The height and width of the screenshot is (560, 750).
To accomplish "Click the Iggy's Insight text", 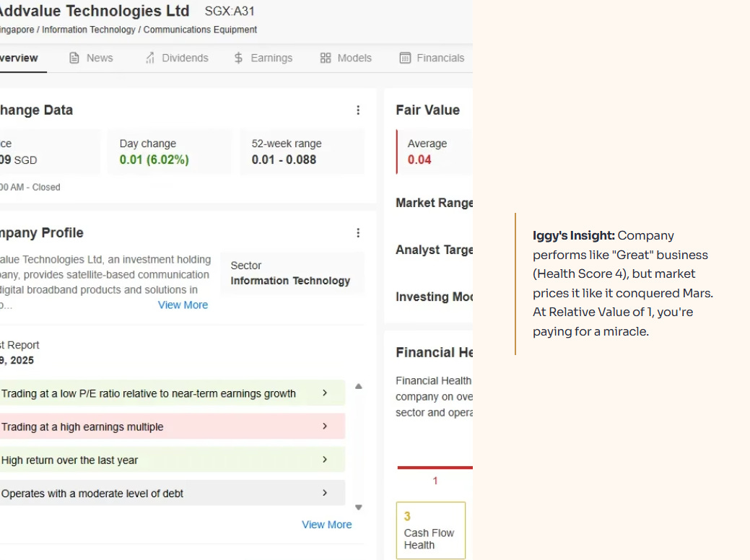I will (623, 283).
